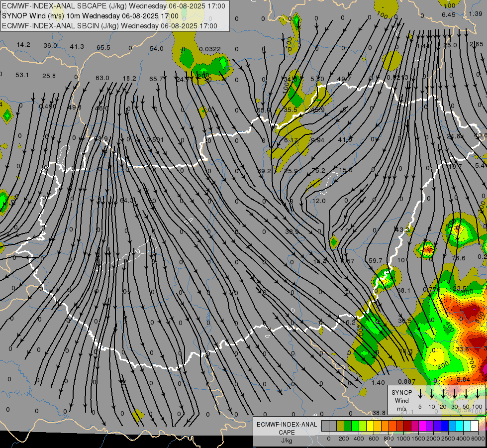The width and height of the screenshot is (487, 448).
Task: Click the map value 33.6
Action: click(462, 349)
